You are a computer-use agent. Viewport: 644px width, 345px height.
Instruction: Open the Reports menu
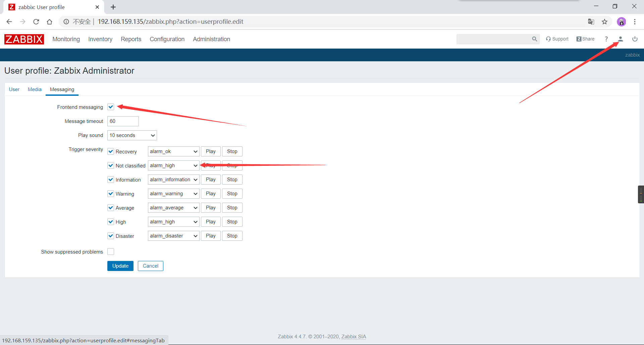[131, 39]
